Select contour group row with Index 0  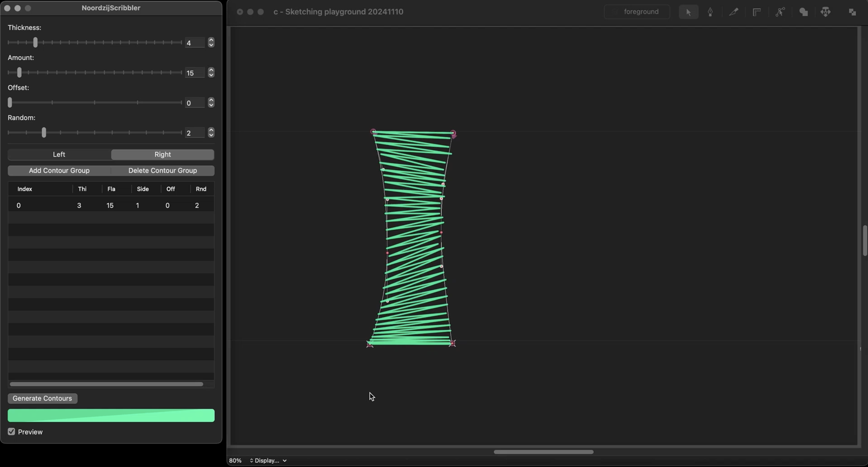111,206
